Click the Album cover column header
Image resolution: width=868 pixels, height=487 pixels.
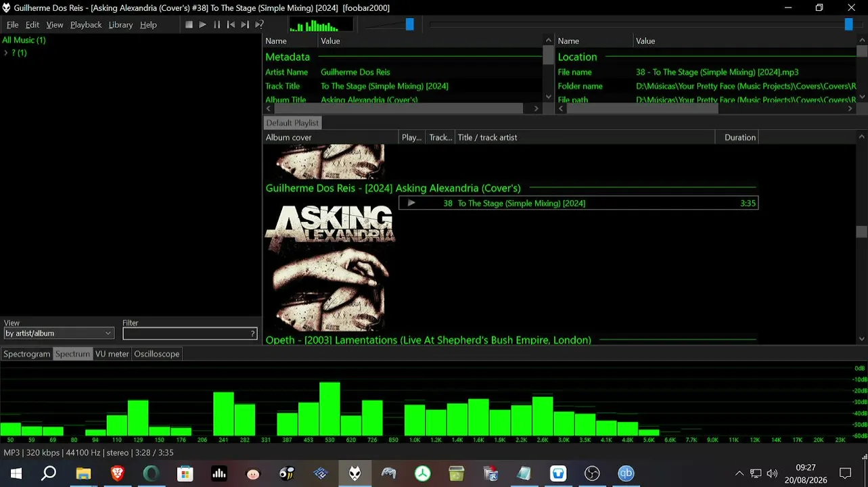click(331, 137)
